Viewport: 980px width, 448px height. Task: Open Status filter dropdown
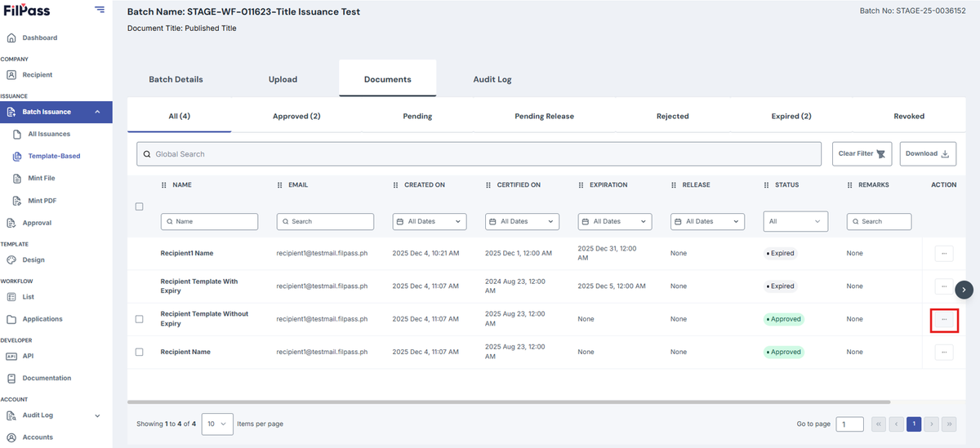point(795,221)
